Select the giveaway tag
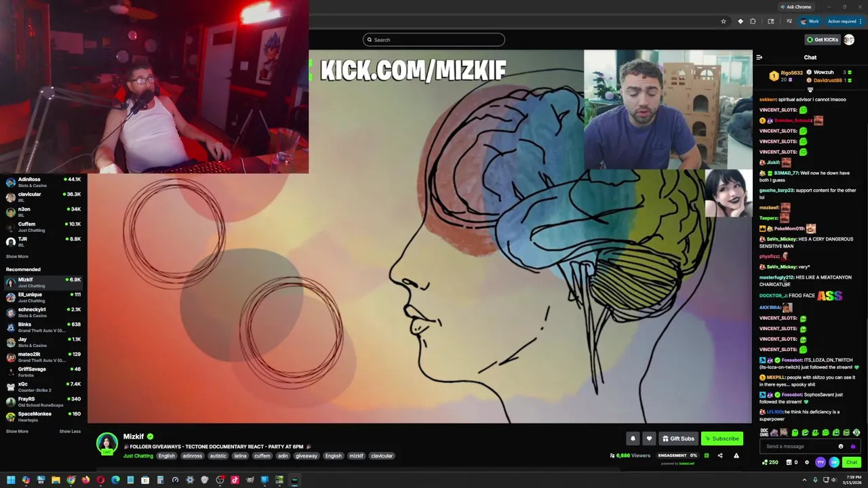This screenshot has height=488, width=868. (x=307, y=456)
